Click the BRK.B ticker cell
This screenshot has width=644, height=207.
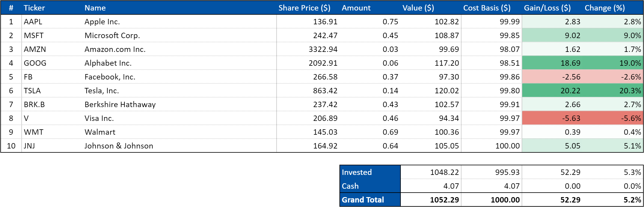pyautogui.click(x=52, y=104)
